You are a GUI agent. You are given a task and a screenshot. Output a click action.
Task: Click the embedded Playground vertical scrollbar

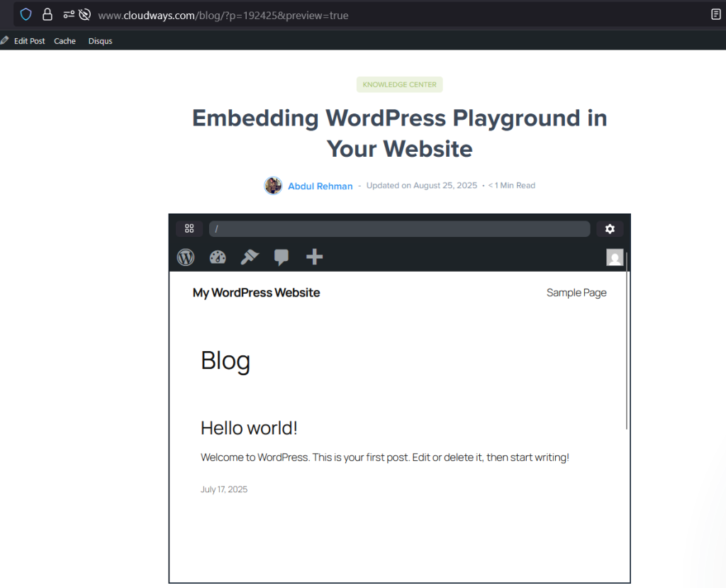[627, 340]
